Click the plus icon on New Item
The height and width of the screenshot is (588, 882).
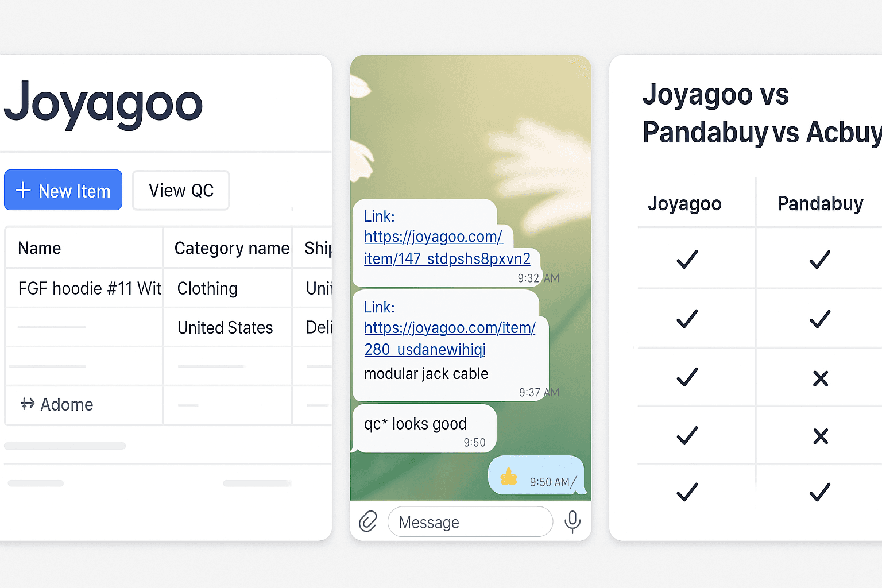click(x=23, y=190)
